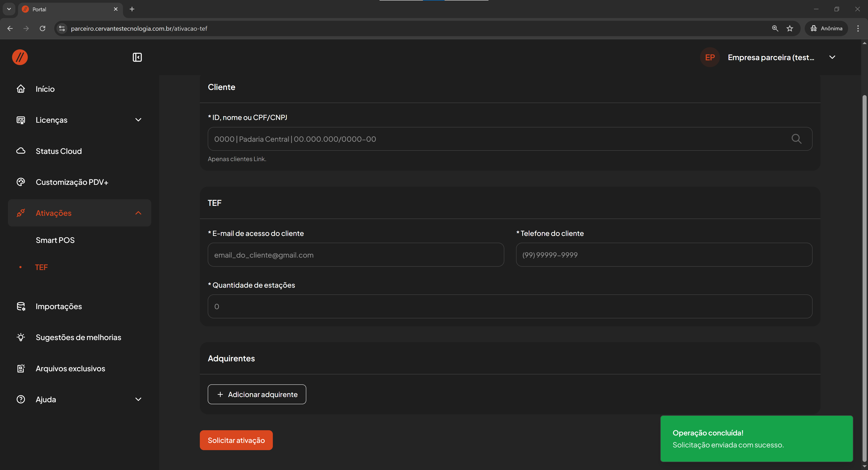868x470 pixels.
Task: Click Adicionar adquirente button
Action: (x=257, y=394)
